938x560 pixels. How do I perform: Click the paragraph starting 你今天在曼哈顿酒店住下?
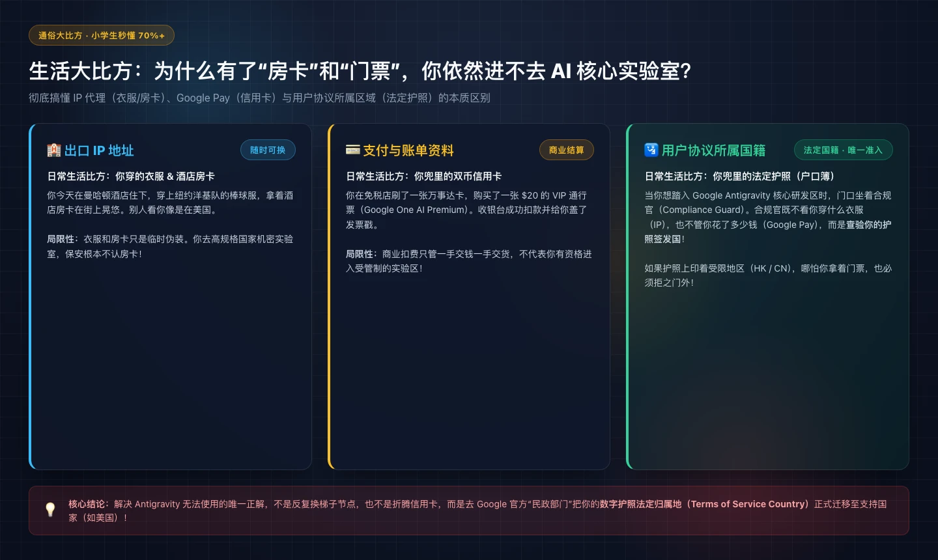click(170, 203)
